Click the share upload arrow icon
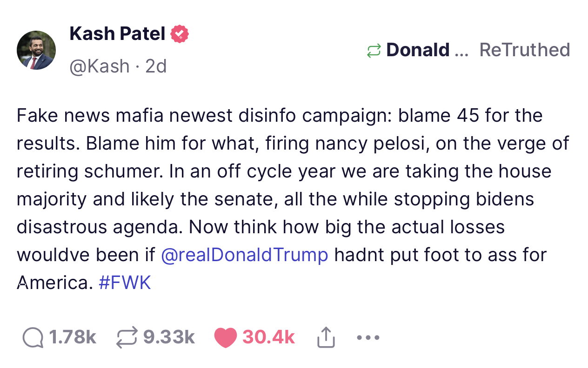Viewport: 588px width, 368px height. click(326, 337)
